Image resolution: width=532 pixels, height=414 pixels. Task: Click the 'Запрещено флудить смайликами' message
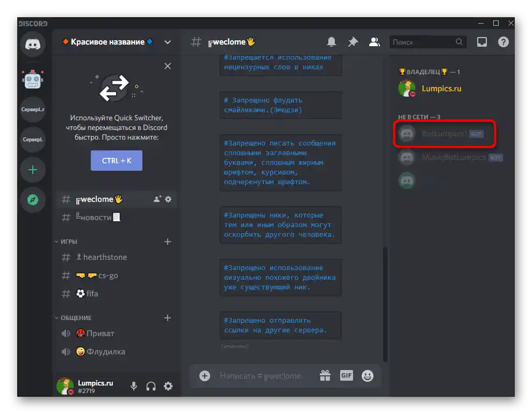(281, 105)
